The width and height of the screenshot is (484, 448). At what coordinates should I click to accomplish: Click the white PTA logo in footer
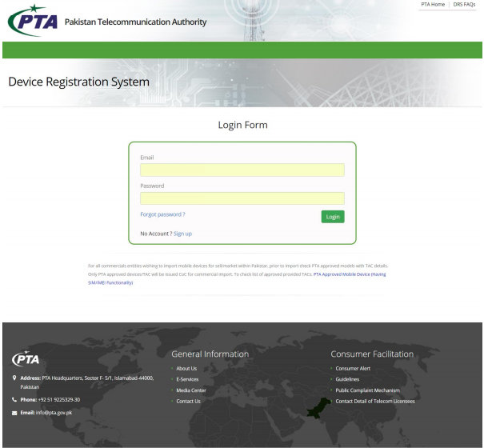point(26,358)
